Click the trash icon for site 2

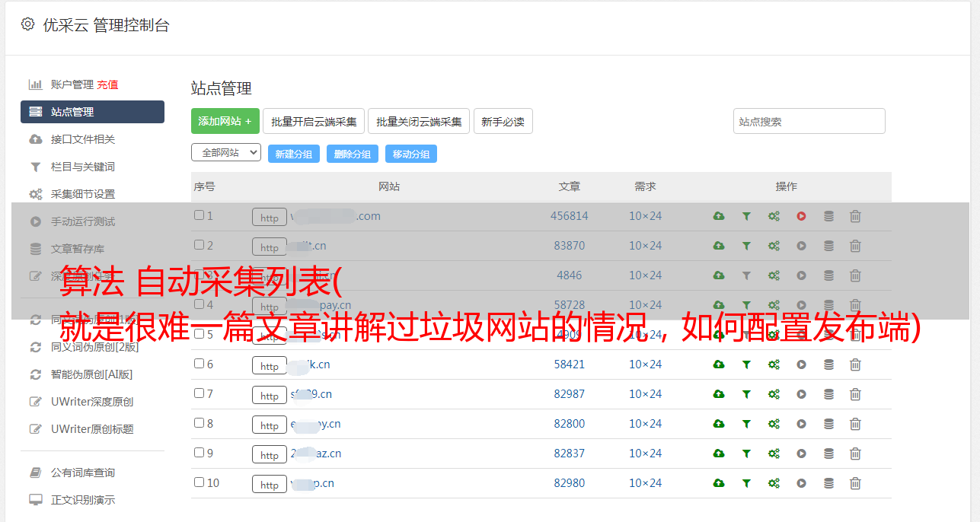point(855,246)
